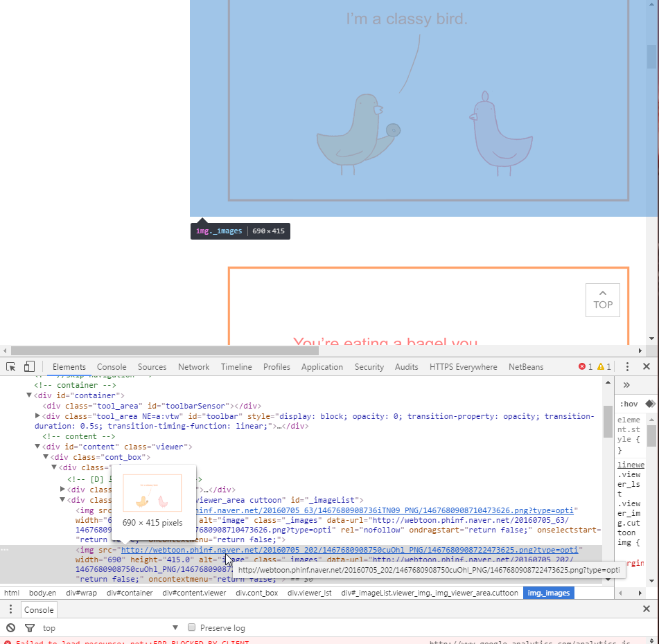
Task: Click the Elements panel scroll-up arrow
Action: coord(608,382)
